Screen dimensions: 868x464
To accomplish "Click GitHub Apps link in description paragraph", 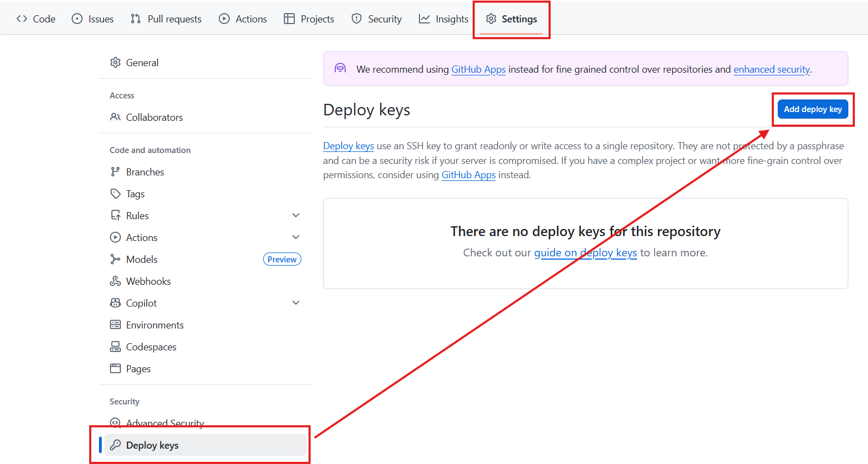I will click(x=469, y=175).
